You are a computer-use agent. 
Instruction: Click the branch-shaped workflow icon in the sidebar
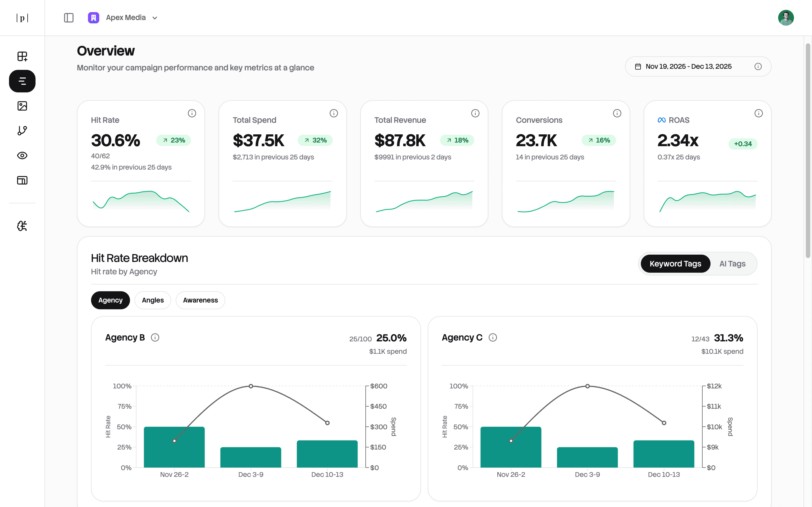[x=22, y=131]
